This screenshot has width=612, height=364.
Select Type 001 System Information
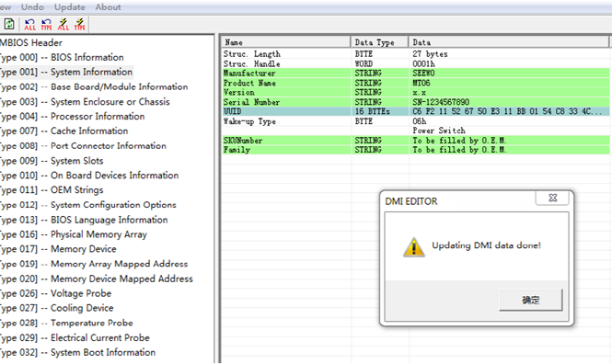(x=66, y=72)
